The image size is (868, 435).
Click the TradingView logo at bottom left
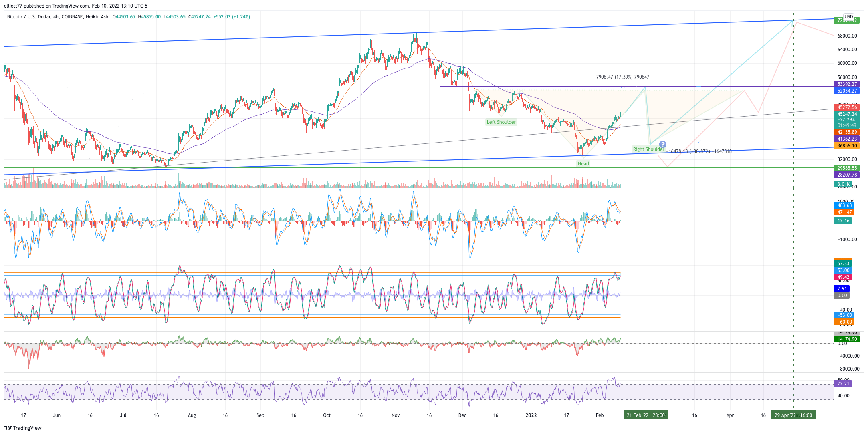coord(23,428)
